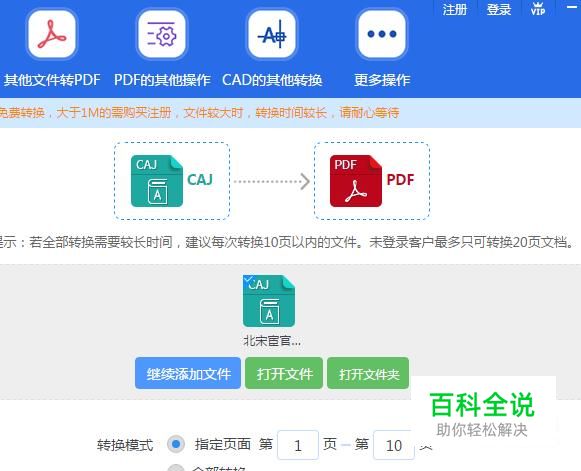Select the added CAJ file 北宋宦官...
The height and width of the screenshot is (471, 581).
tap(269, 301)
